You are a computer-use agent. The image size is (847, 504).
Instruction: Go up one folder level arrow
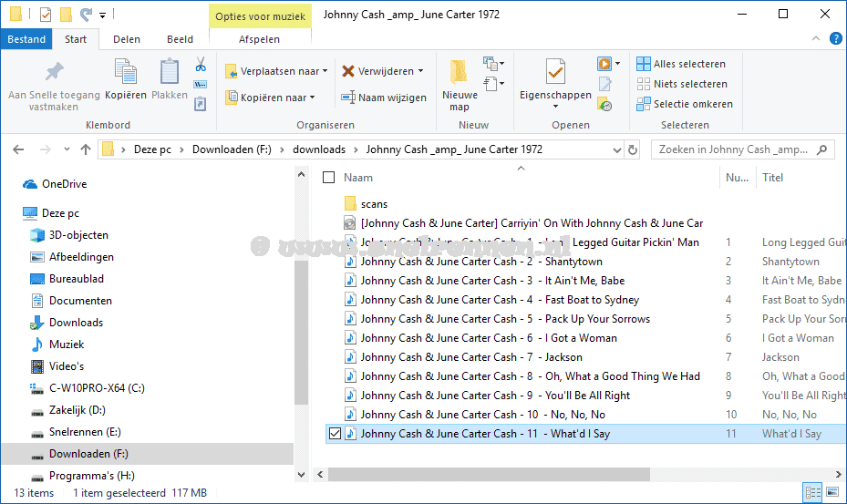(x=86, y=149)
